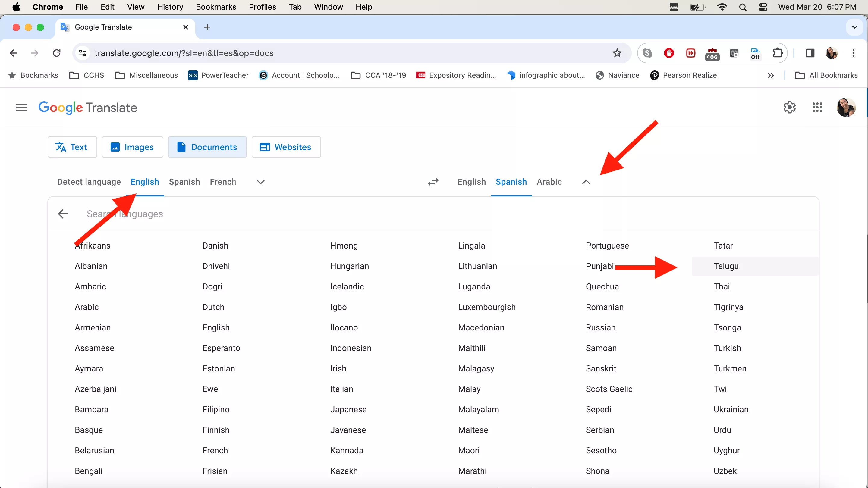Image resolution: width=868 pixels, height=488 pixels.
Task: Show hidden bookmarks with double chevron
Action: pyautogui.click(x=771, y=75)
